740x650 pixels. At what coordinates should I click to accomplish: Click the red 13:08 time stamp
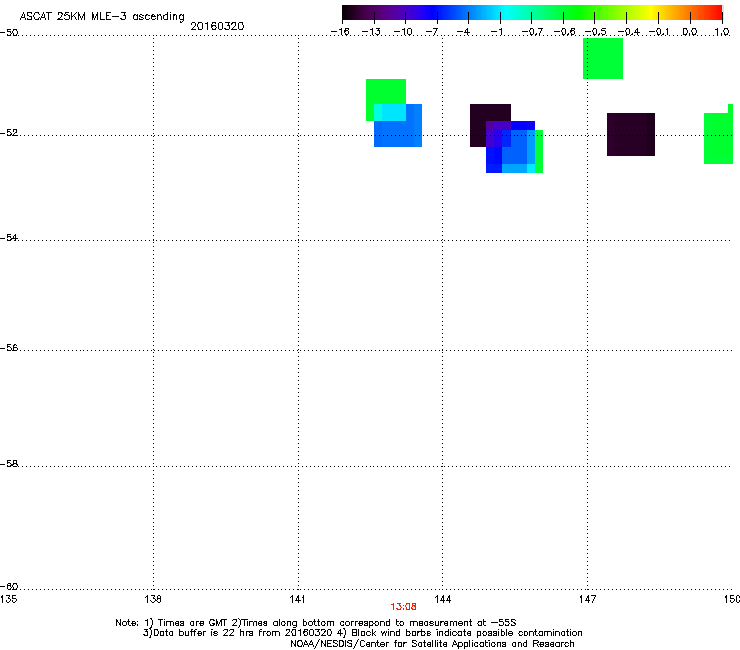[404, 607]
